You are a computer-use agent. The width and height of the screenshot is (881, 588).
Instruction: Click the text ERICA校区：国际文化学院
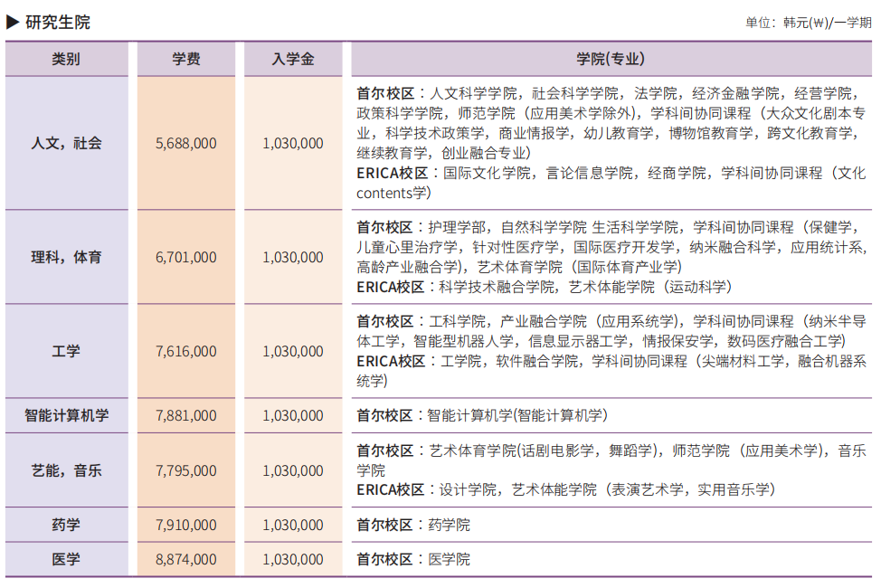(444, 173)
